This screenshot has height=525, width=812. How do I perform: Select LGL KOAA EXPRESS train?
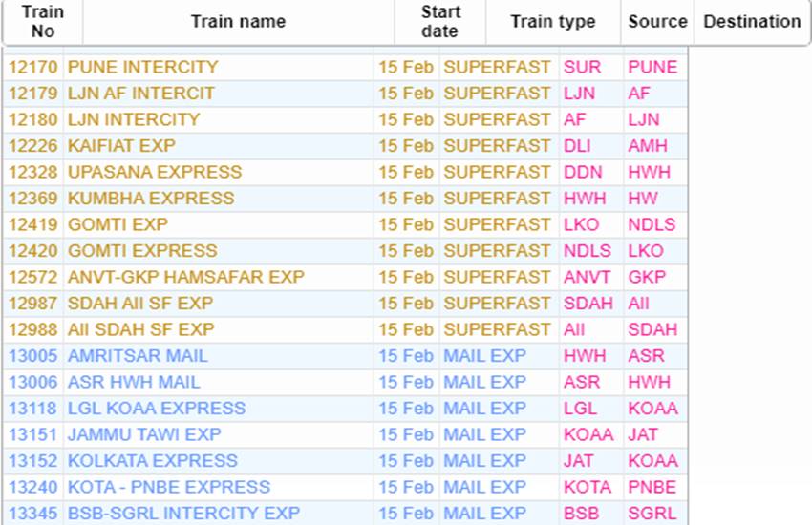157,409
